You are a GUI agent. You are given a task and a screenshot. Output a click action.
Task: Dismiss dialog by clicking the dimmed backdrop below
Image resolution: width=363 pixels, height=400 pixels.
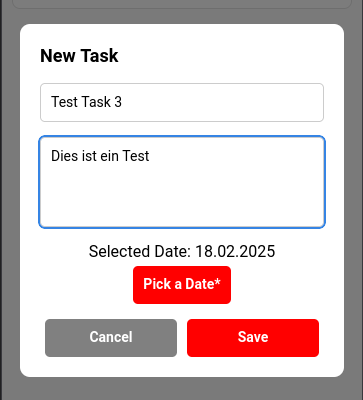tap(182, 389)
